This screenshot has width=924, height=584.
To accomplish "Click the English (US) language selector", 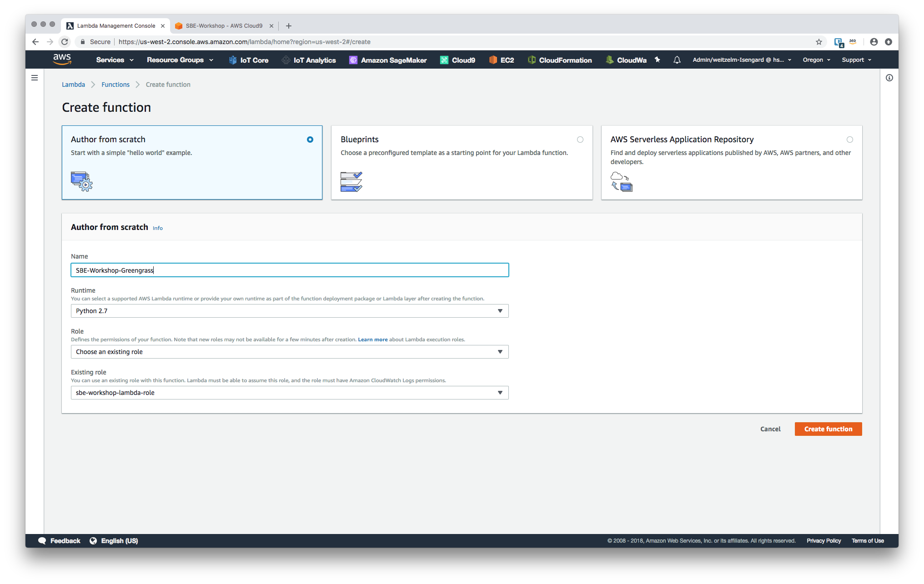I will [x=120, y=540].
